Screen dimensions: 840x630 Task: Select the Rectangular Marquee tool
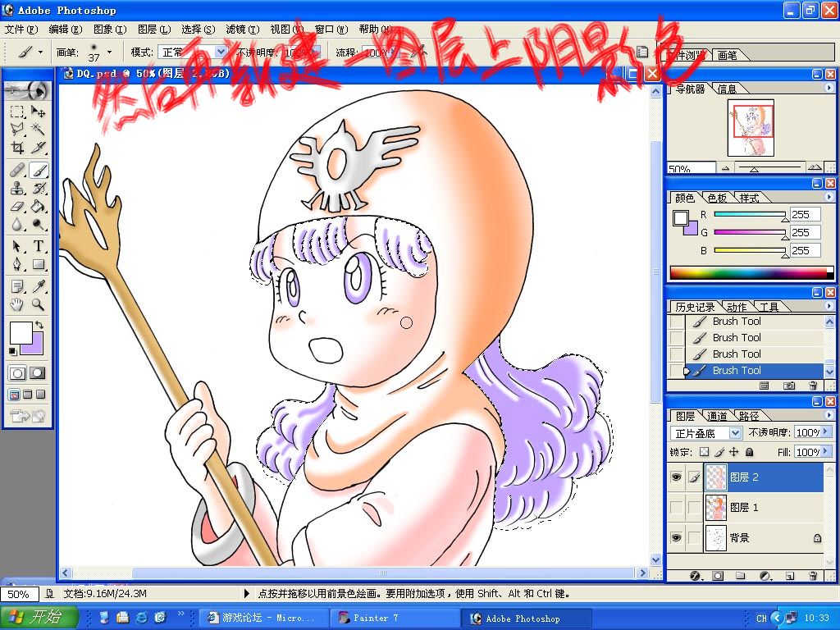[x=17, y=112]
